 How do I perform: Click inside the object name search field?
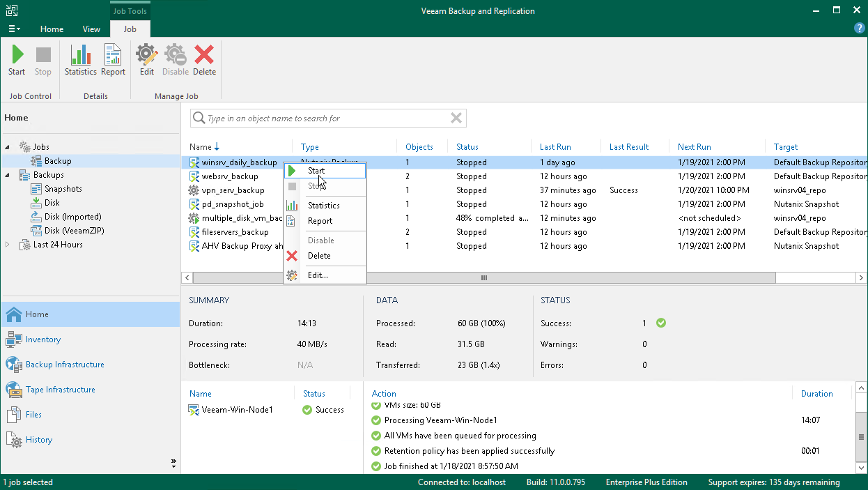point(327,118)
